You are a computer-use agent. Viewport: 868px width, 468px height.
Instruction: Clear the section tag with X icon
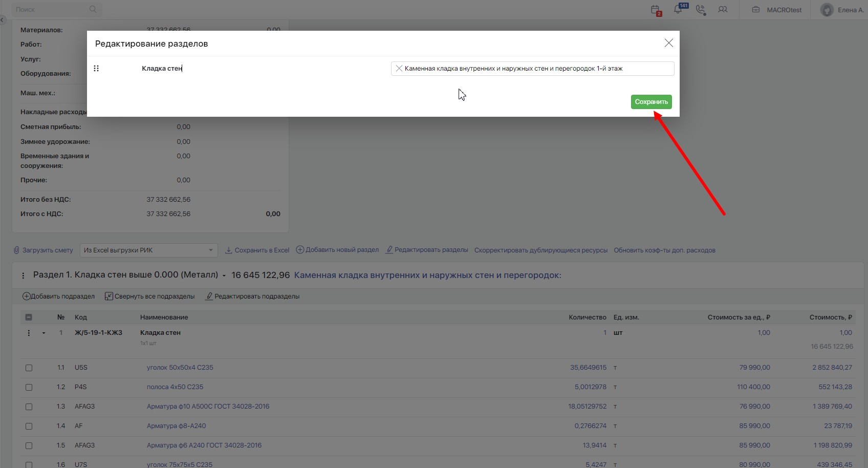click(399, 68)
